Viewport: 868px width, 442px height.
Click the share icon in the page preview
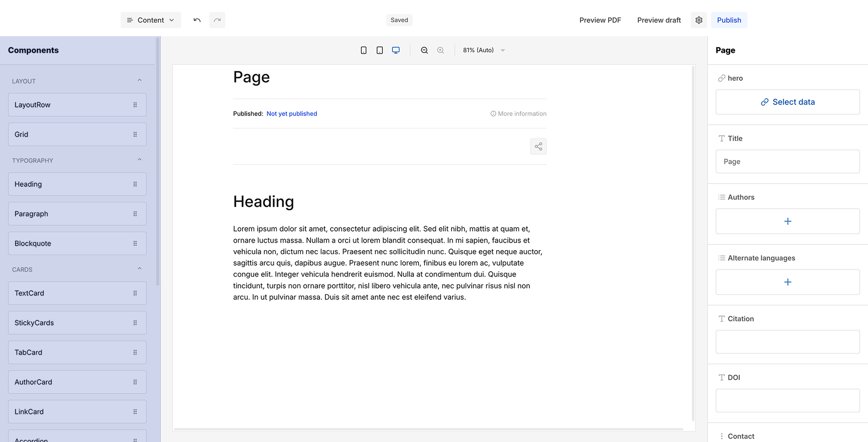(x=538, y=147)
